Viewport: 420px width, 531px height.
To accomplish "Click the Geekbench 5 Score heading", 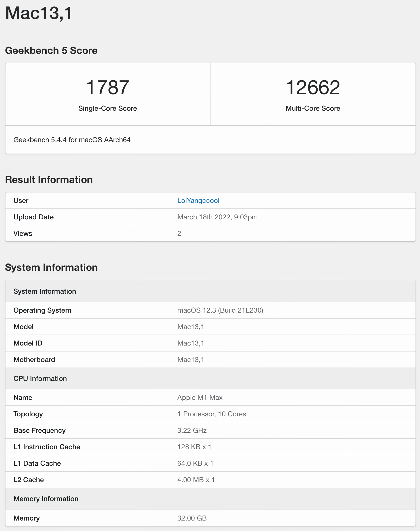I will tap(51, 50).
